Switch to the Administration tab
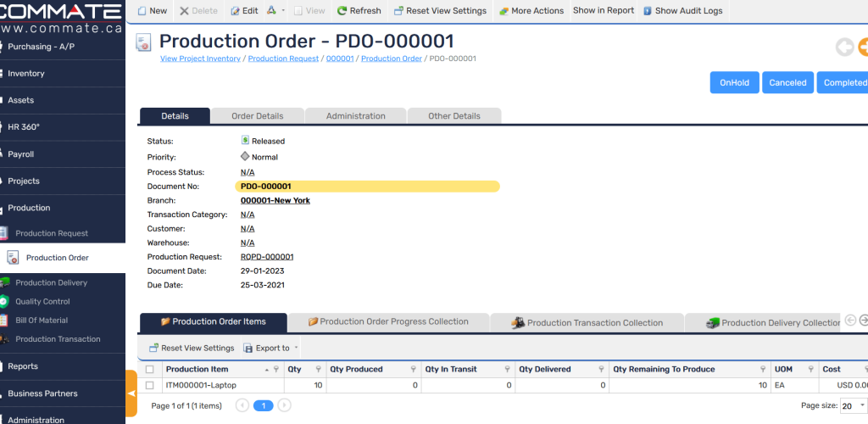Viewport: 868px width, 424px height. [355, 115]
